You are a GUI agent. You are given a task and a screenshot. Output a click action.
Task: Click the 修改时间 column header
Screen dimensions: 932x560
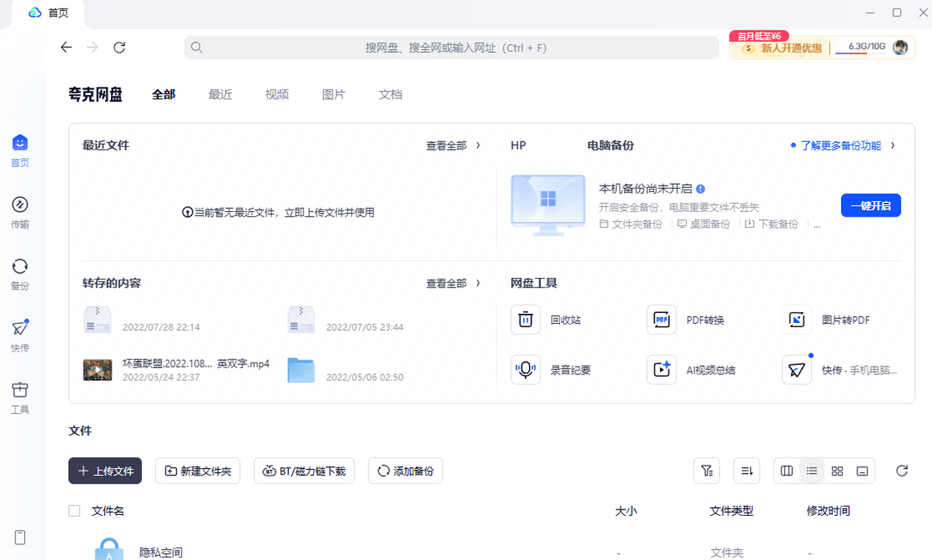(x=829, y=510)
